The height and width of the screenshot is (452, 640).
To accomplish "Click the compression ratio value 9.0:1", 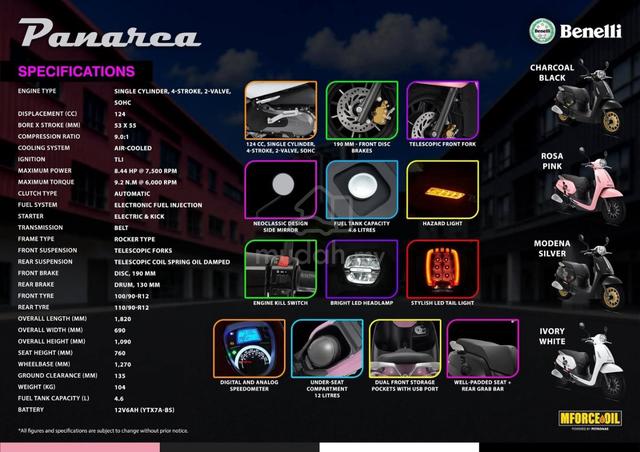I will [x=122, y=137].
